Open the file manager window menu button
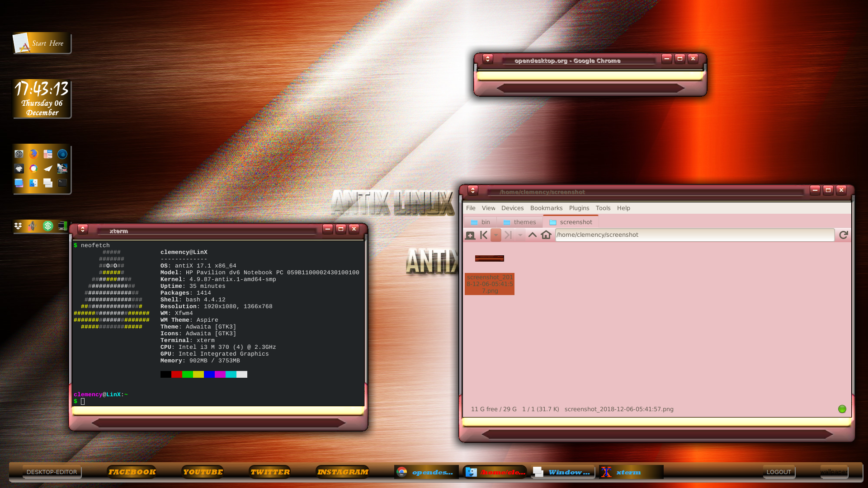The height and width of the screenshot is (488, 868). 473,190
